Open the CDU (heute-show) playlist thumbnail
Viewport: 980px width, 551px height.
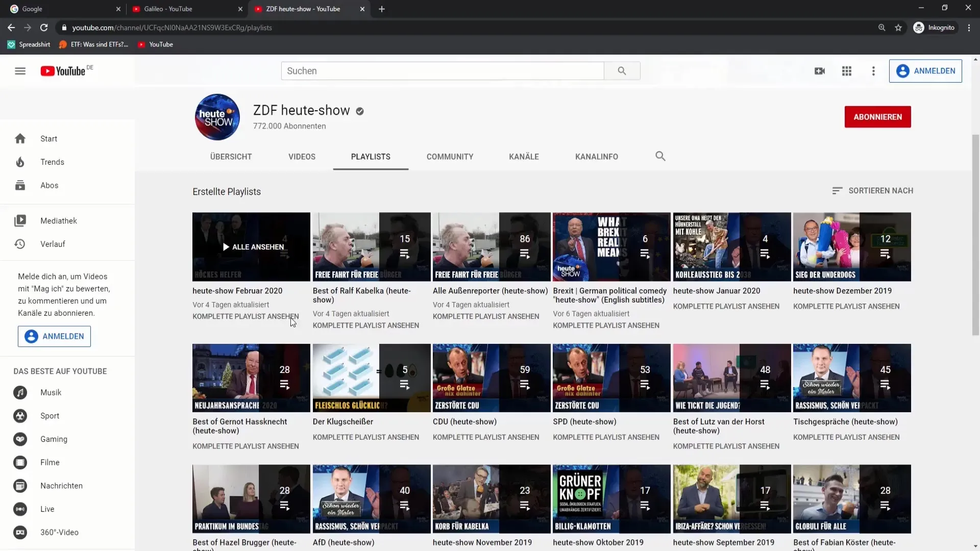(492, 378)
